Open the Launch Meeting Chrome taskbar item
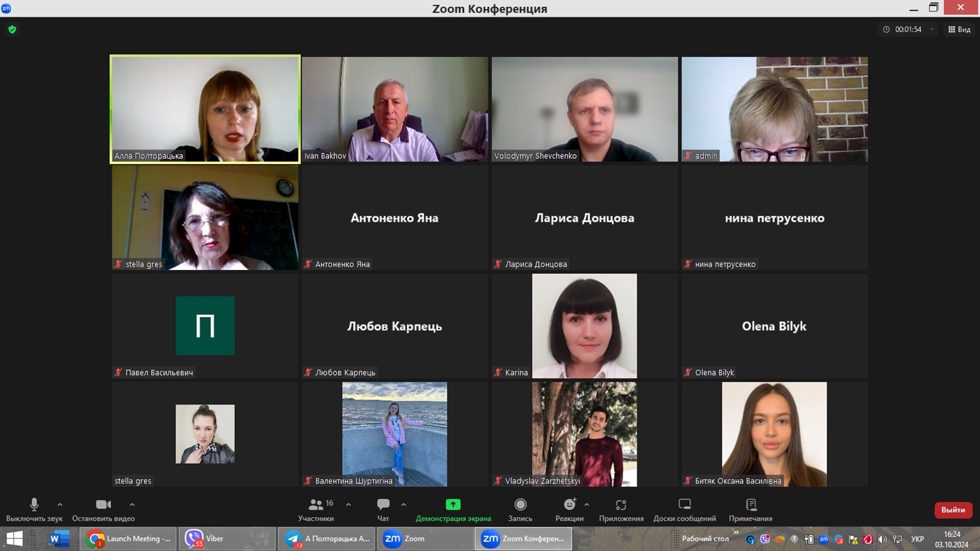980x551 pixels. pyautogui.click(x=129, y=539)
